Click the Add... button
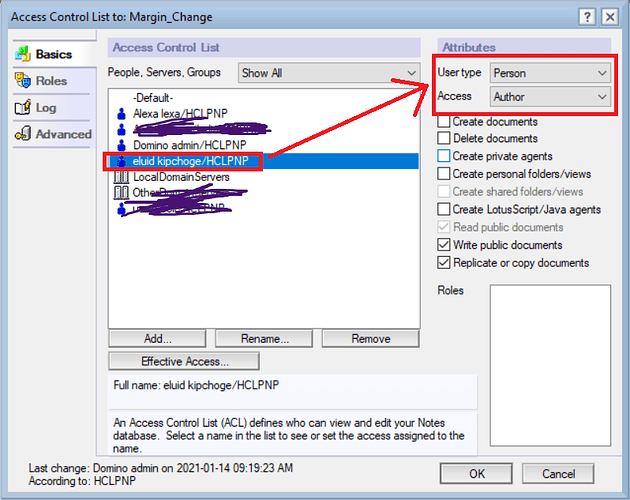 point(156,339)
